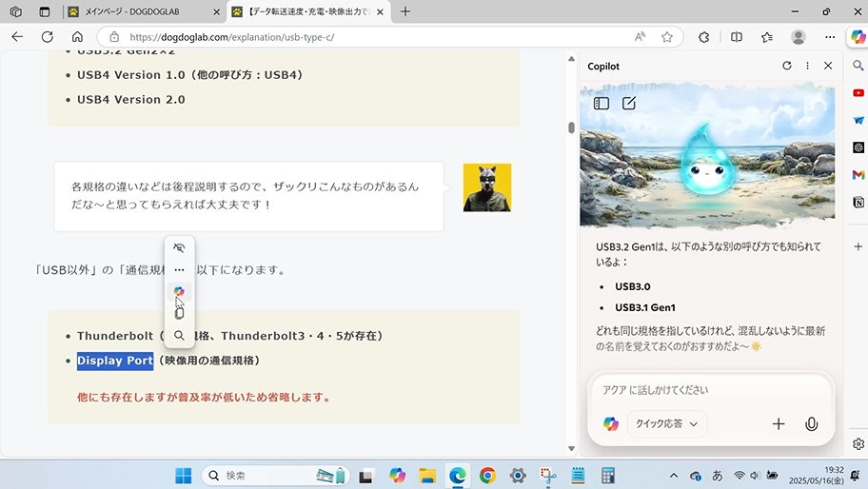Click the search magnifier in the selection mini menu
The image size is (868, 489).
179,335
